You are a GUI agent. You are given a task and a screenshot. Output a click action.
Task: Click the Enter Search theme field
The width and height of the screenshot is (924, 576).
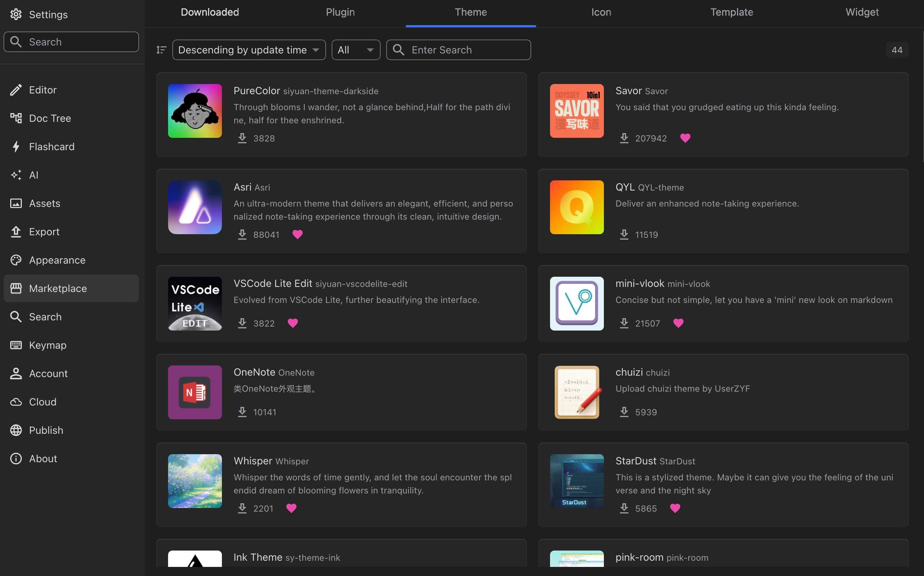458,50
